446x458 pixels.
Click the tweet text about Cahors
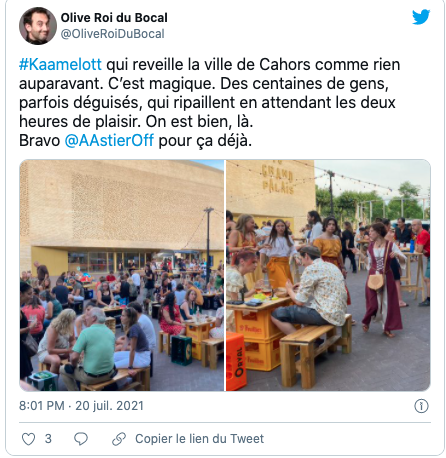click(x=209, y=102)
